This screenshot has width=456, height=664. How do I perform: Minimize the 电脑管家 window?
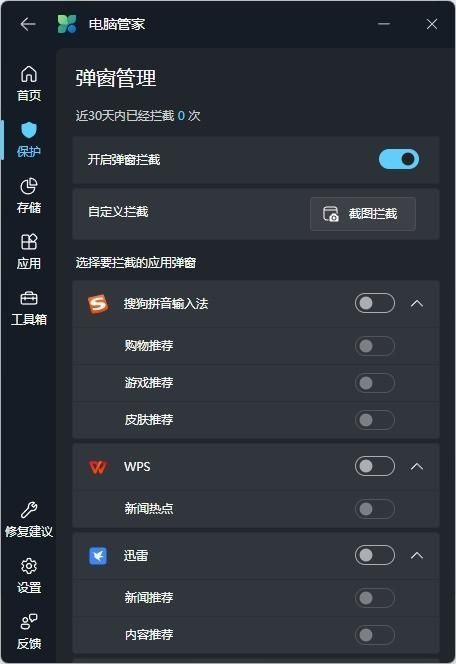click(384, 24)
